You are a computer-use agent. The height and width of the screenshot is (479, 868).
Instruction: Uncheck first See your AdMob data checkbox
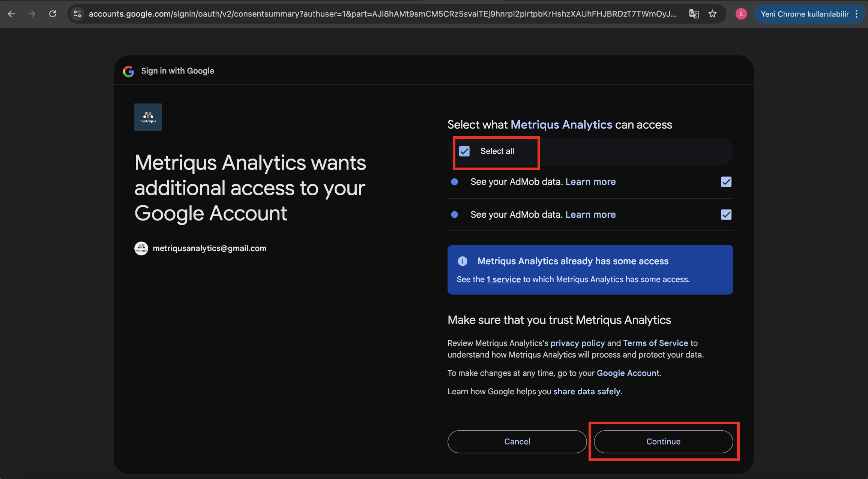pyautogui.click(x=726, y=182)
